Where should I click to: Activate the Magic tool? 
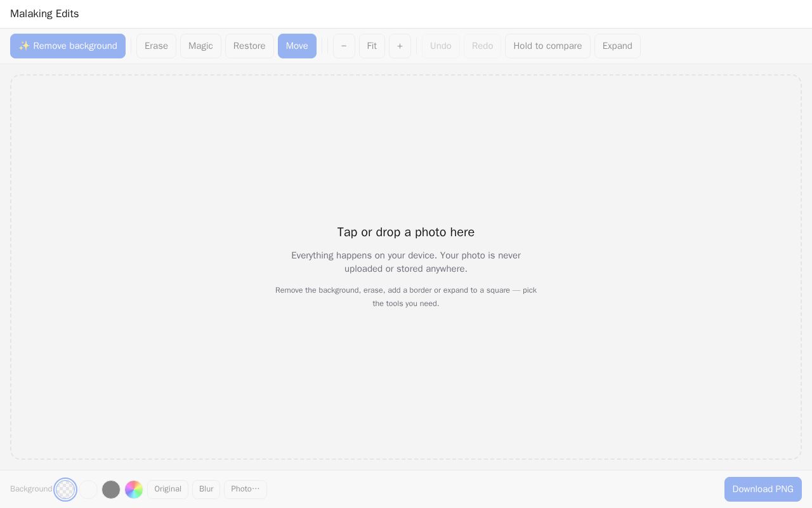[x=200, y=46]
